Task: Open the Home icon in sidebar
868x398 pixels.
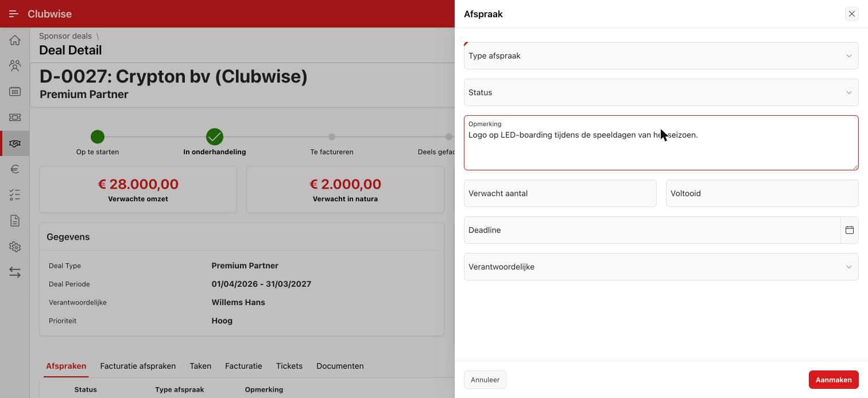Action: (x=15, y=40)
